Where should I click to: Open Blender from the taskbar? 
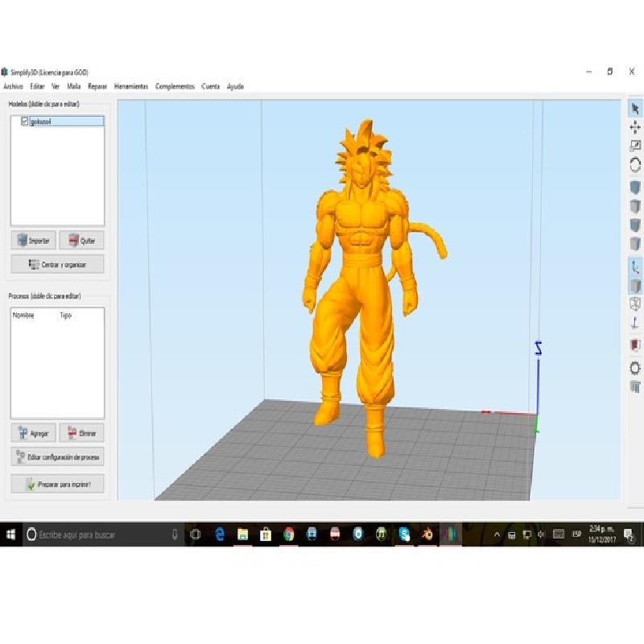pos(427,535)
